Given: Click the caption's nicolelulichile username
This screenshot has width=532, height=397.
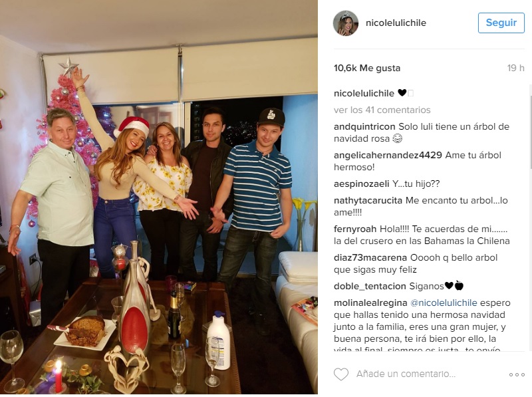Looking at the screenshot, I should pos(364,93).
